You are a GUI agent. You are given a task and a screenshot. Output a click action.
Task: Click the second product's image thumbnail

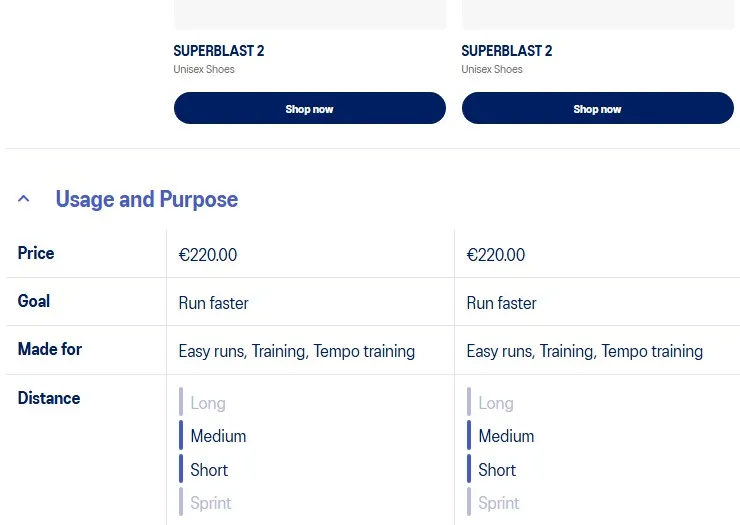pyautogui.click(x=597, y=14)
